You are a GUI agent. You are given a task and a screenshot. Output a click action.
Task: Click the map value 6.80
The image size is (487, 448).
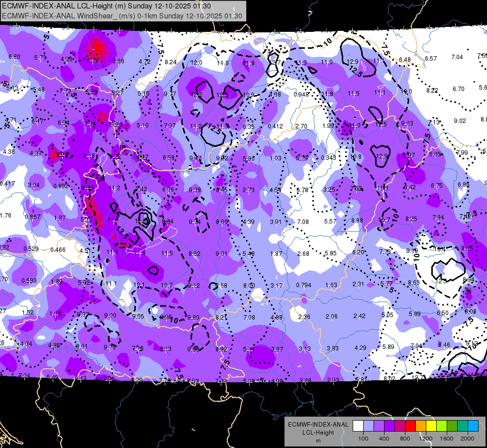click(14, 57)
